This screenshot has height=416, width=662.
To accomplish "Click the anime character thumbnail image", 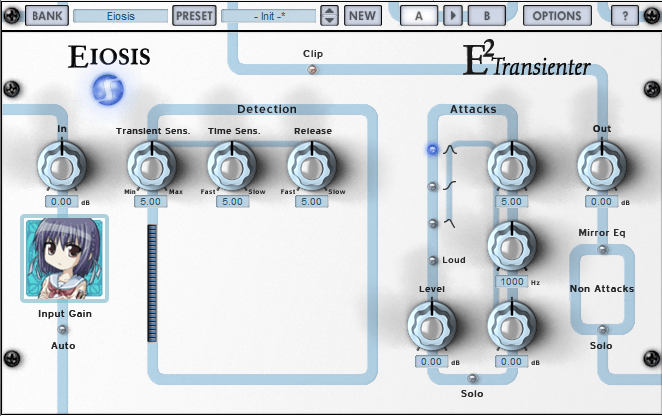I will point(65,258).
